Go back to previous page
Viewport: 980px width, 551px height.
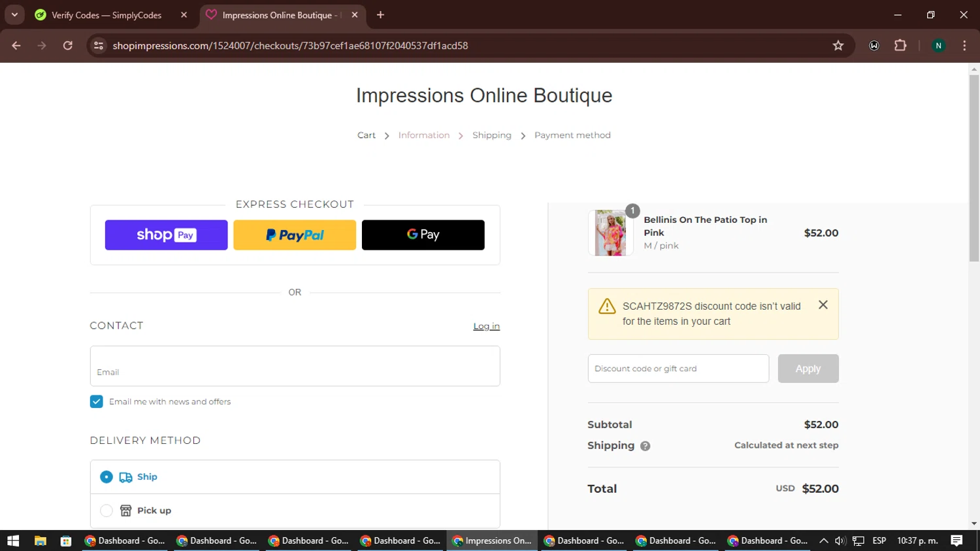coord(16,46)
